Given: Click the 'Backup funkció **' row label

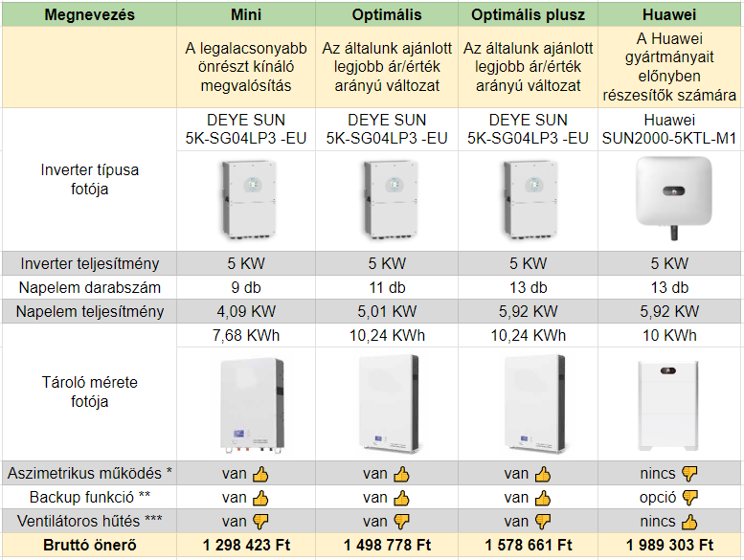Looking at the screenshot, I should point(90,497).
